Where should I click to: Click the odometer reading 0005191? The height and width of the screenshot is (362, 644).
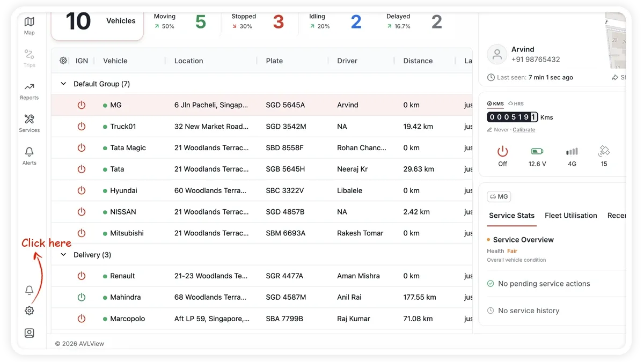[513, 117]
